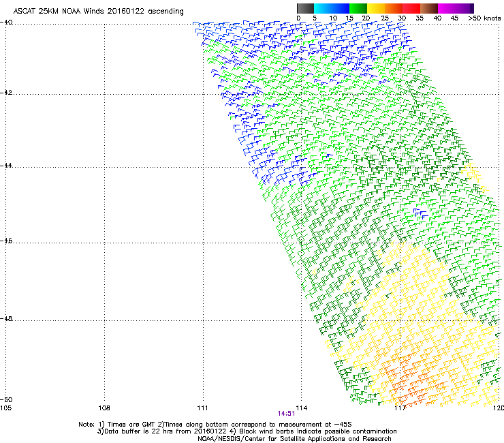The height and width of the screenshot is (443, 504).
Task: Click the '>50 knots' legend label
Action: (x=484, y=18)
